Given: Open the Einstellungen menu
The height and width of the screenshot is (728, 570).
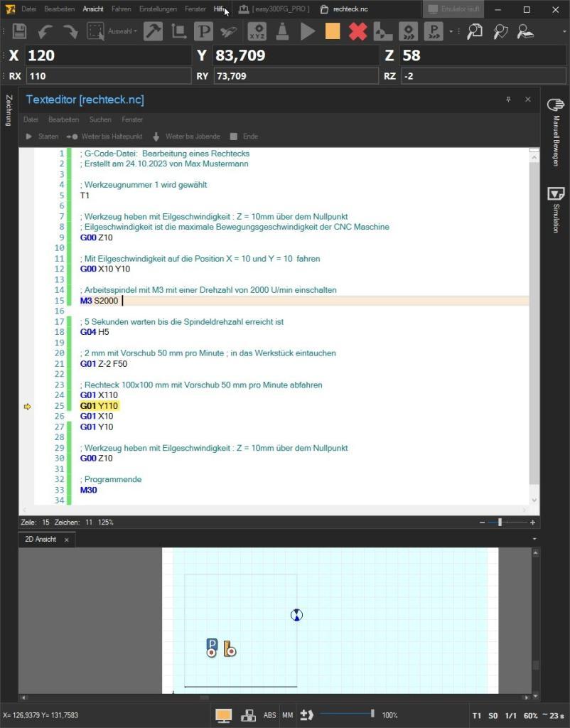Looking at the screenshot, I should pos(157,9).
